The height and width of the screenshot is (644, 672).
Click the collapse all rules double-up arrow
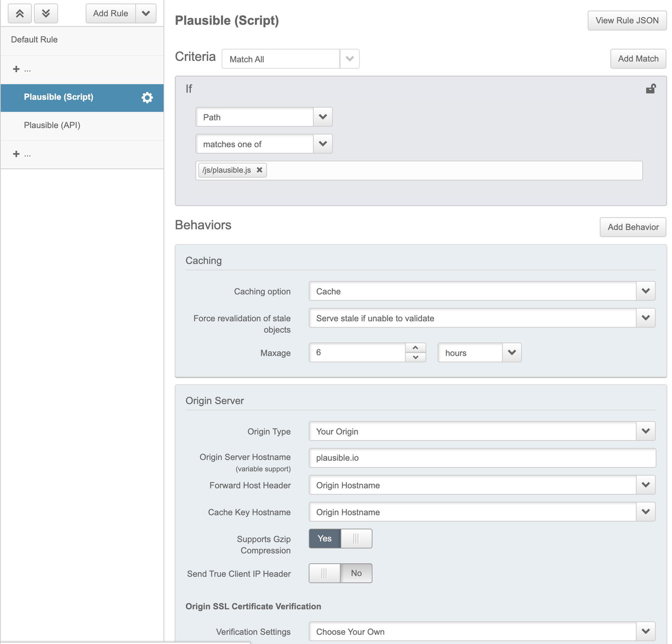20,13
